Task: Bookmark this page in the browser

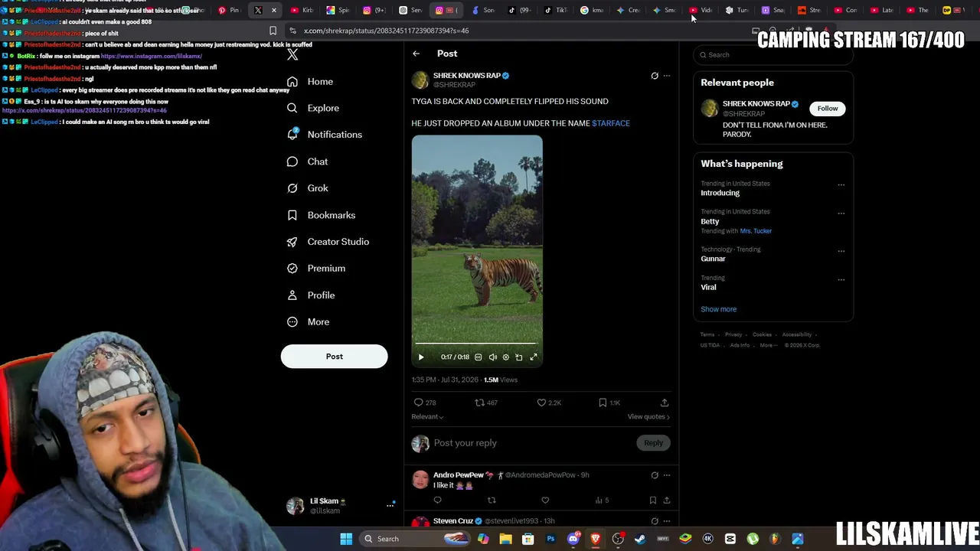Action: [273, 31]
